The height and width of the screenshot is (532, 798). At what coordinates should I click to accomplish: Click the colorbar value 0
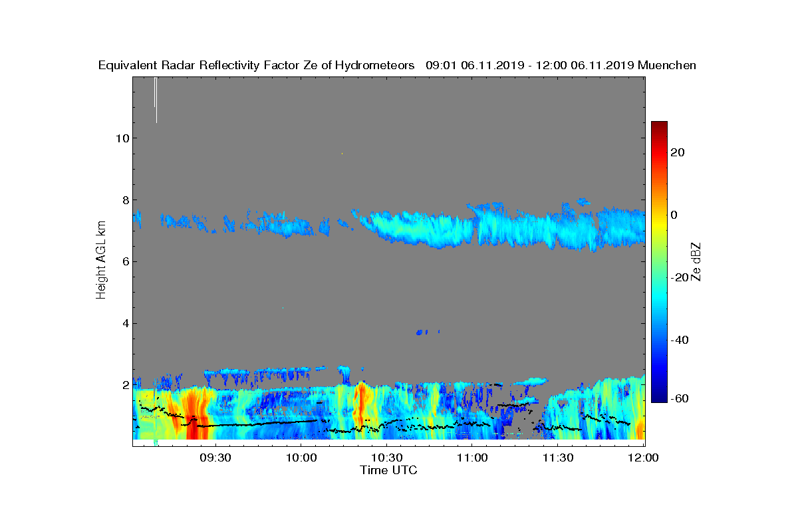[675, 215]
